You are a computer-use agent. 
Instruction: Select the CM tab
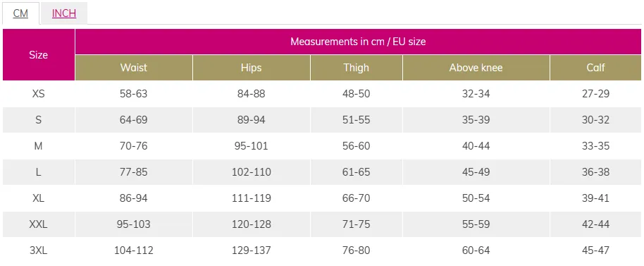(x=20, y=13)
